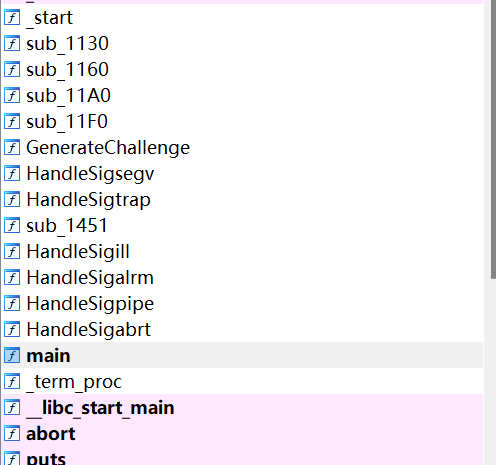Click the function icon beside GenerateChallenge
The image size is (496, 465).
(x=12, y=148)
